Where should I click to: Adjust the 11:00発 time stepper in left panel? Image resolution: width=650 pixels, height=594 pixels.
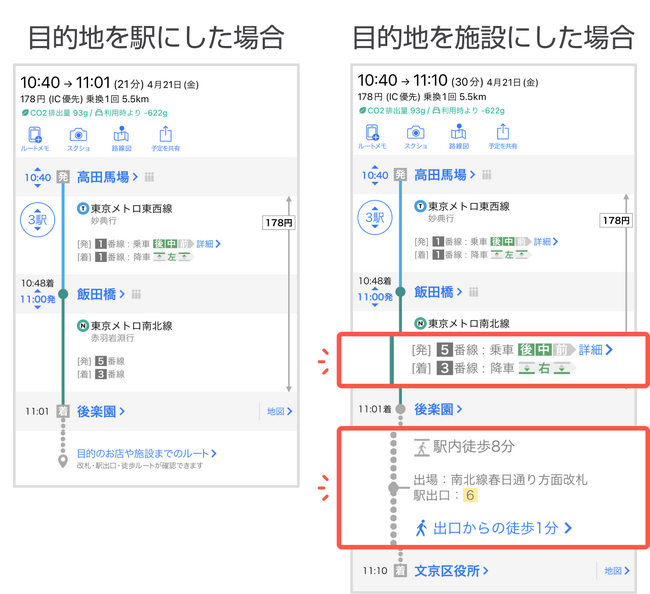(37, 298)
